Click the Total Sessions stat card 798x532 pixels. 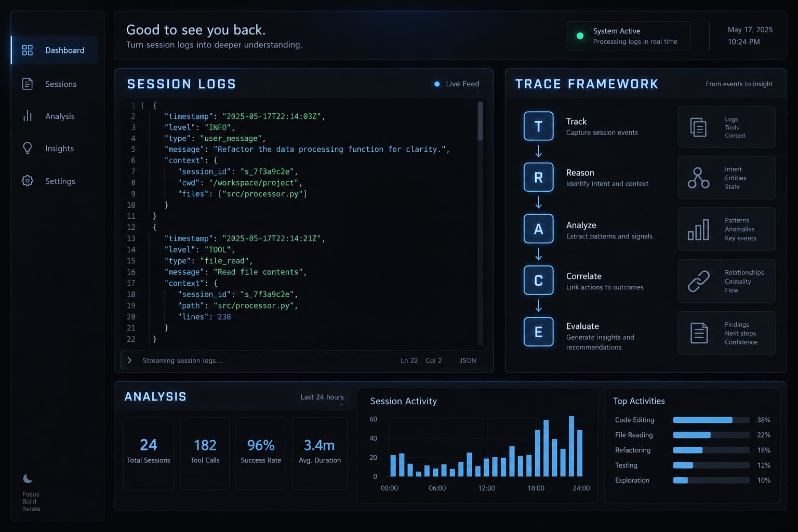pos(149,454)
